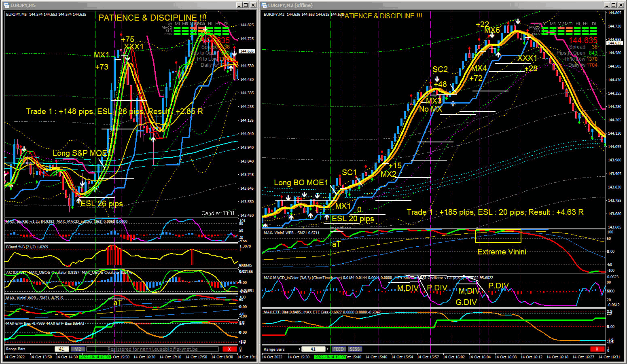Click the 'MAX. Vinini WPR - SM21 0.6711' label
Image resolution: width=627 pixels, height=364 pixels.
tap(292, 233)
